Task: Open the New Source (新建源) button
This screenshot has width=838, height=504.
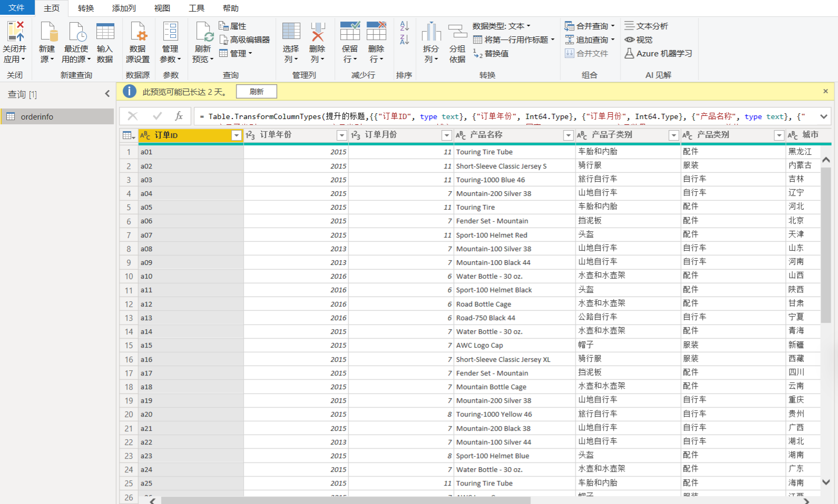Action: pos(47,43)
